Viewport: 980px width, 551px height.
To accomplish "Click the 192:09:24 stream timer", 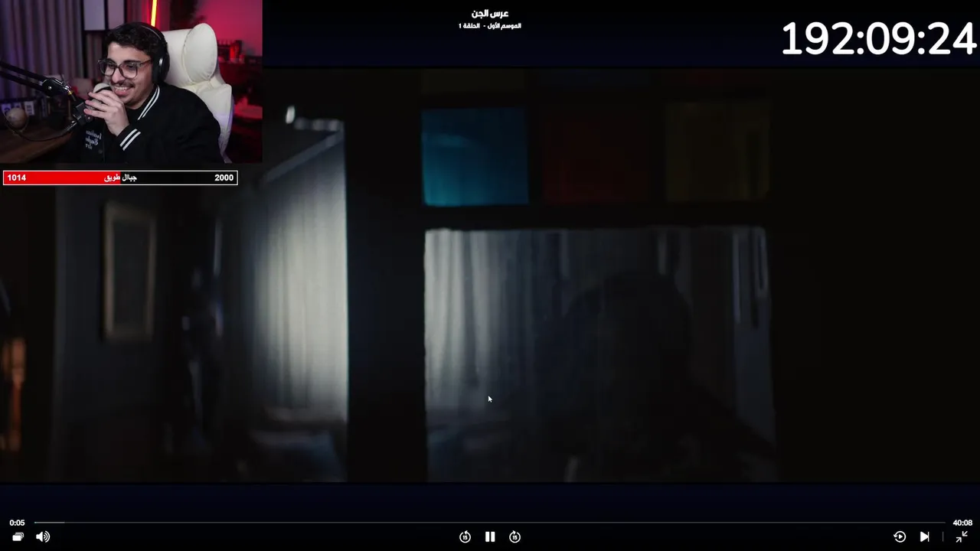I will point(878,38).
